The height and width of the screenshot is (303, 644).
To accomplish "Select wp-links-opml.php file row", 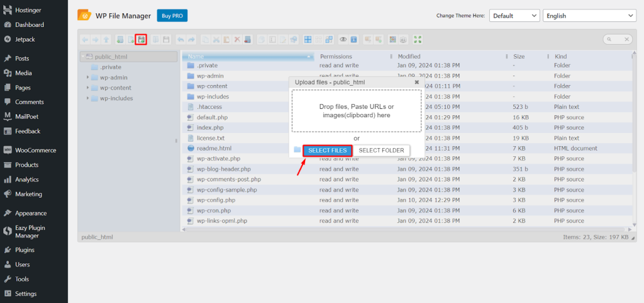I will tap(407, 220).
